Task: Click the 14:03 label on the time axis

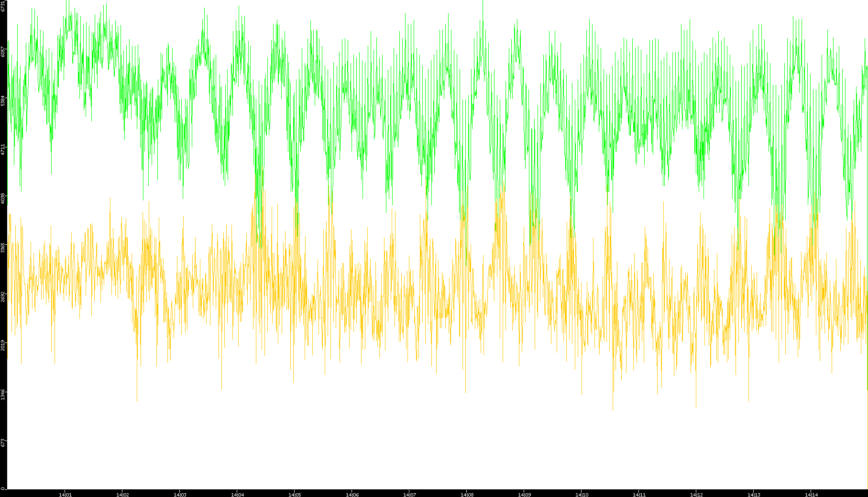Action: coord(180,495)
